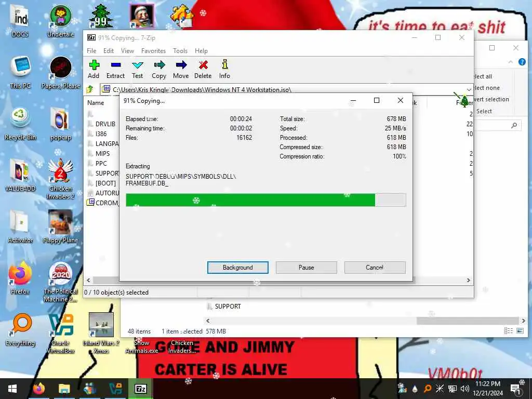Open the Tools menu in 7-Zip
532x399 pixels.
[180, 51]
